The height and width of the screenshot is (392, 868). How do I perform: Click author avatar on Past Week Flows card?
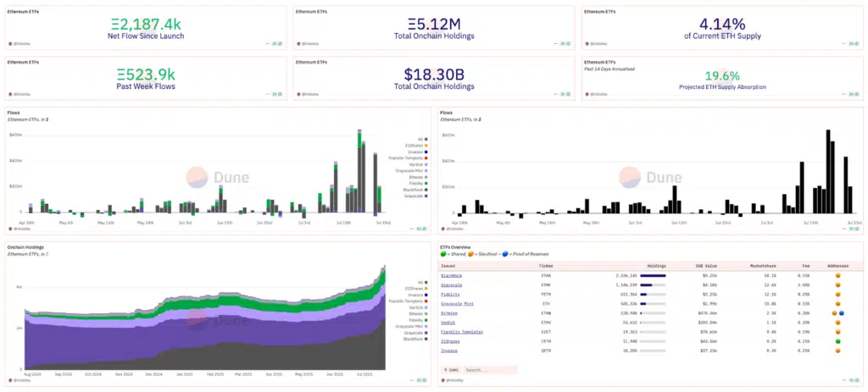pyautogui.click(x=10, y=93)
